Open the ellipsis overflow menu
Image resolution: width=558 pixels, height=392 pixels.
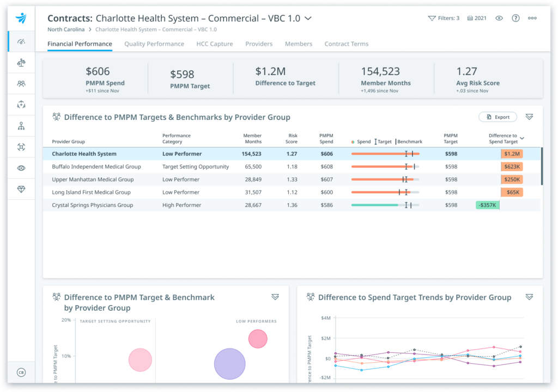click(x=532, y=18)
